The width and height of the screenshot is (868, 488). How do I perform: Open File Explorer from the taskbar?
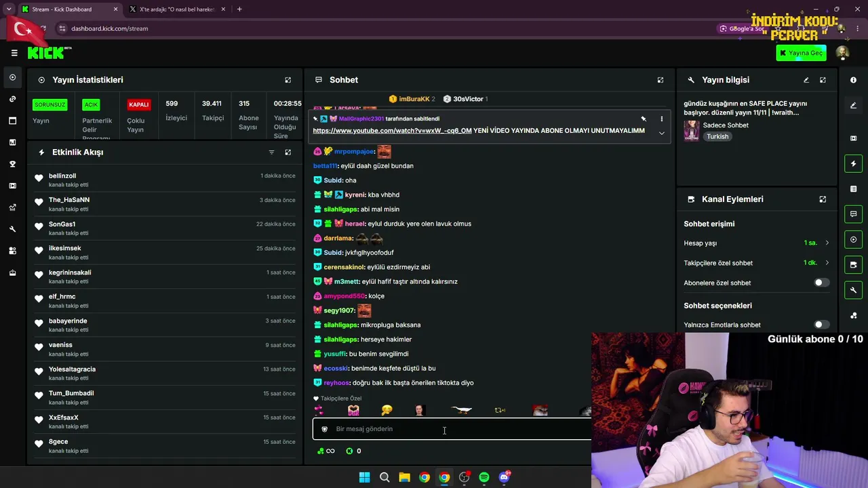pyautogui.click(x=404, y=477)
